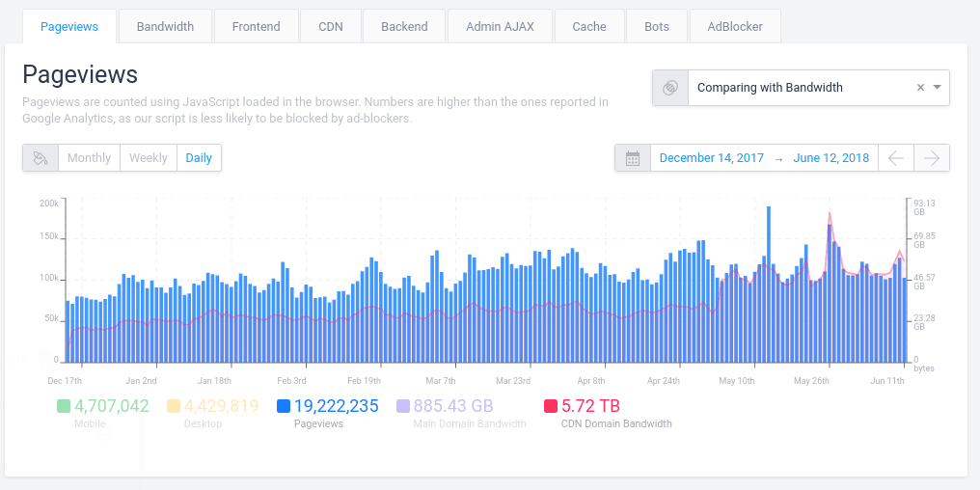Click the 5.72 TB CDN value

[x=590, y=406]
